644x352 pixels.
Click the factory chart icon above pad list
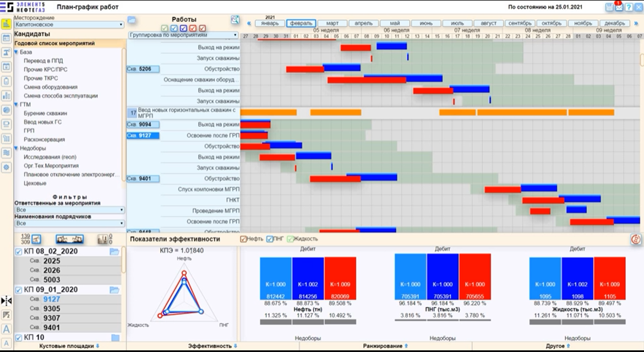tap(102, 239)
